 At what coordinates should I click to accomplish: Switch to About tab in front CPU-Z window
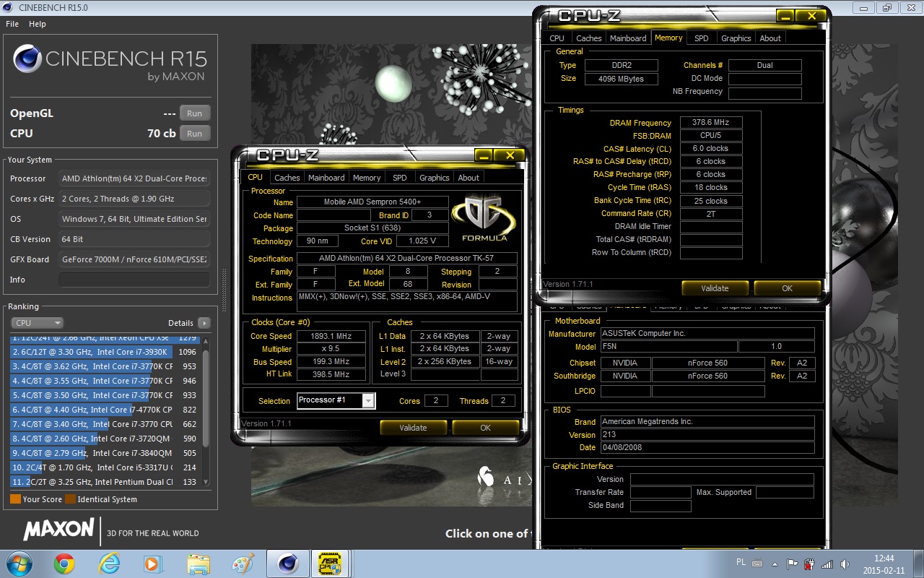pos(468,178)
